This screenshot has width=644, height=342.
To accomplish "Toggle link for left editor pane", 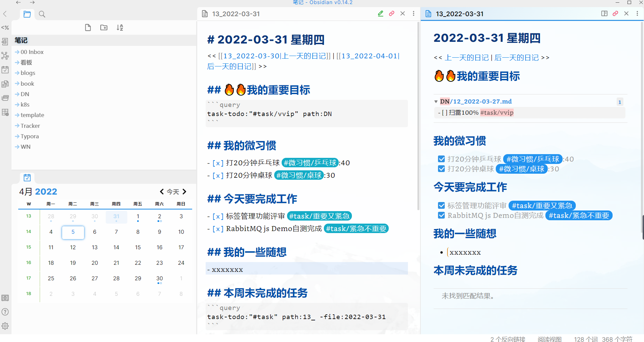I will click(392, 13).
